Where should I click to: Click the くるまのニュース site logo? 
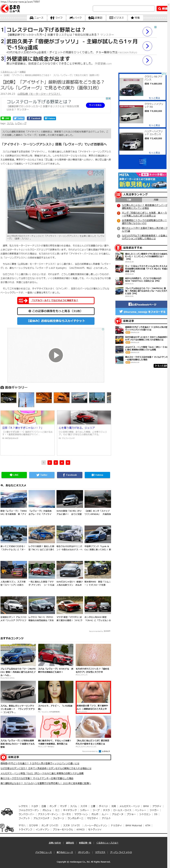point(10,8)
